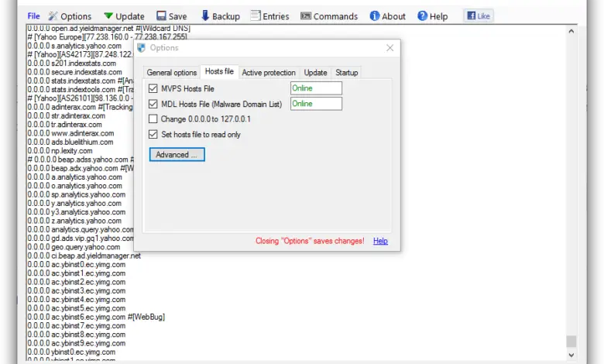Click the line 0.0.0.0 ads.bluelithium.com
Viewport: 604px width, 364px height.
point(70,143)
